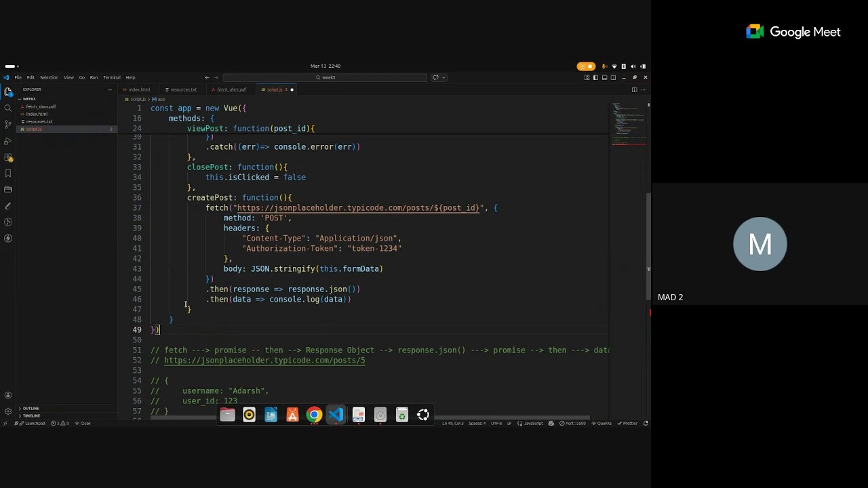Go forward with the right arrow
This screenshot has width=868, height=488.
point(216,77)
